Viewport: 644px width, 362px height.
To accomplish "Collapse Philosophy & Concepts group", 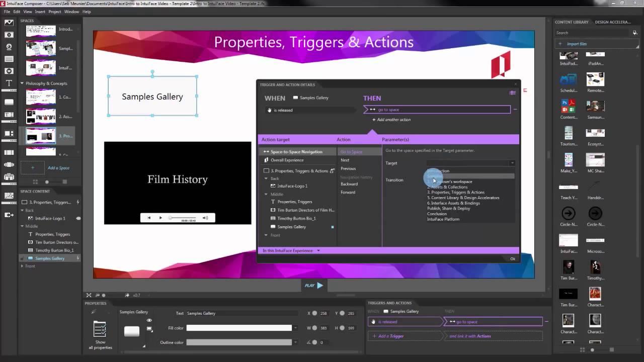I will pos(22,83).
